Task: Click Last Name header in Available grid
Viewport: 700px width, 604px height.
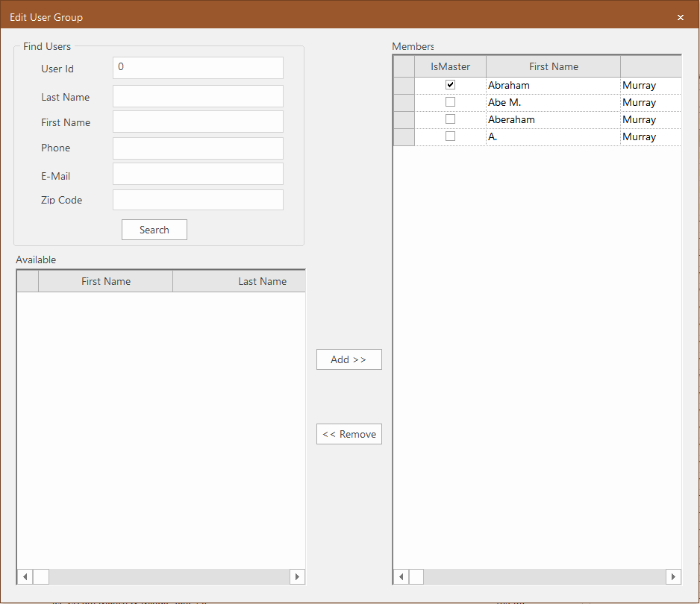Action: click(263, 281)
